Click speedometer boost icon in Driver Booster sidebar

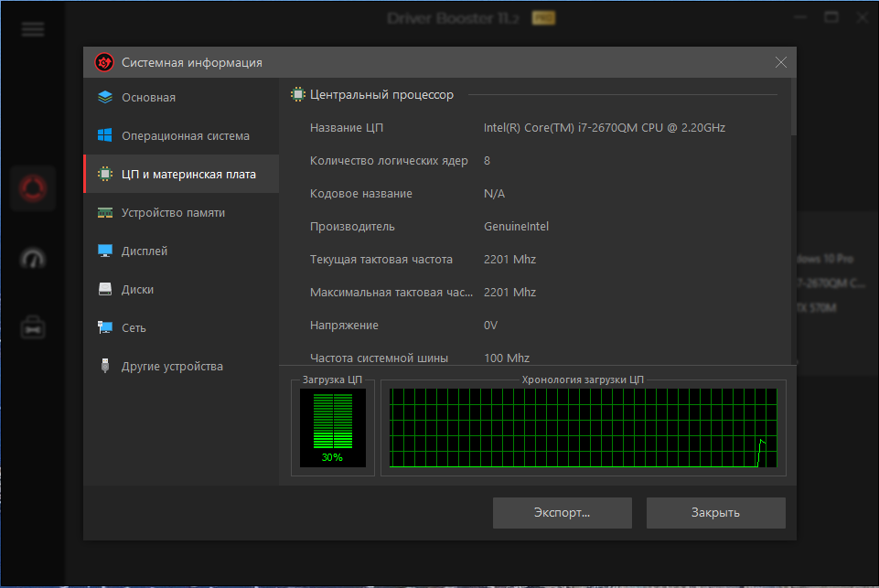coord(33,259)
